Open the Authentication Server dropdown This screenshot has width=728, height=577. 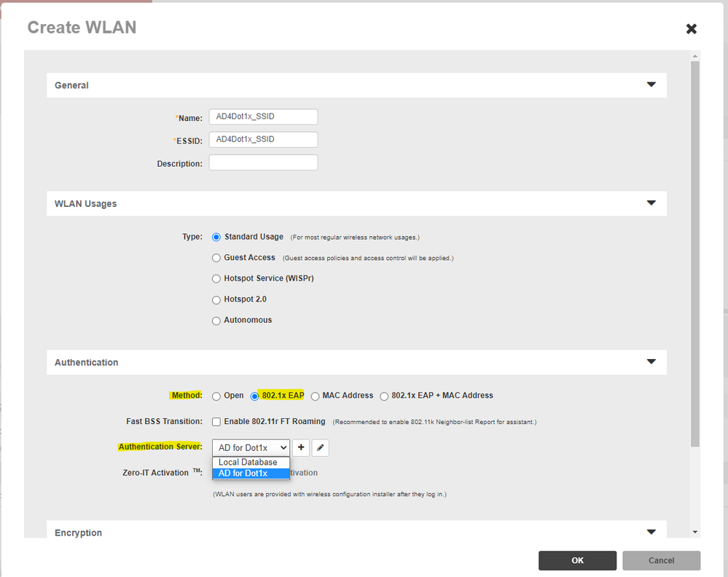pyautogui.click(x=251, y=447)
